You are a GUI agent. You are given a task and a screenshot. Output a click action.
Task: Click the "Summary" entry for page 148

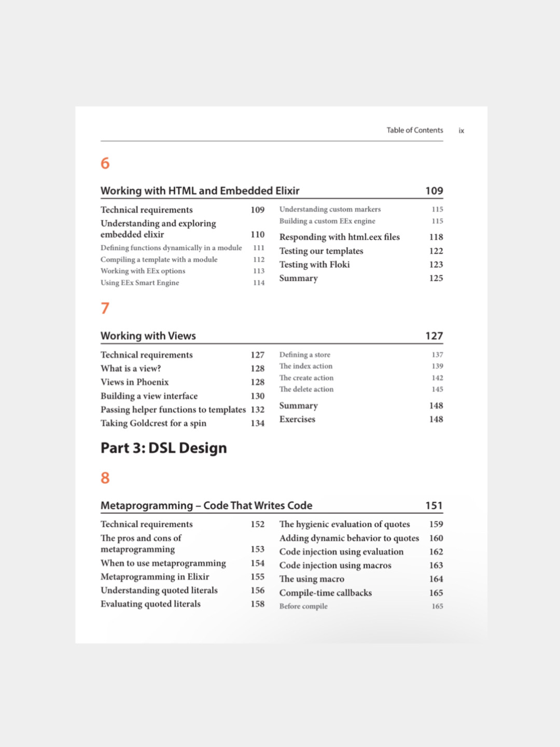pos(299,406)
